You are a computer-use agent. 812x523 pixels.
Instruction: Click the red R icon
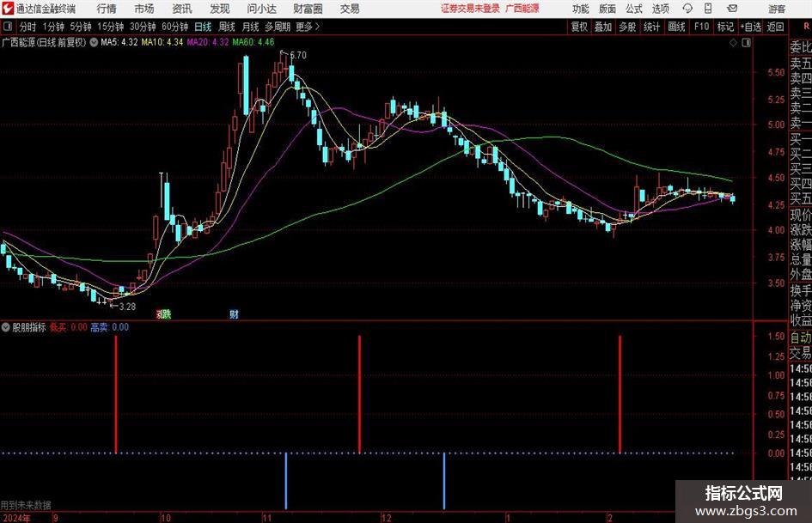pos(806,27)
